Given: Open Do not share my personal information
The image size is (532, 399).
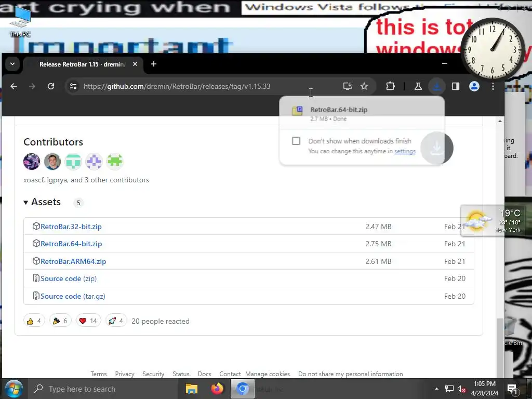Looking at the screenshot, I should (351, 374).
